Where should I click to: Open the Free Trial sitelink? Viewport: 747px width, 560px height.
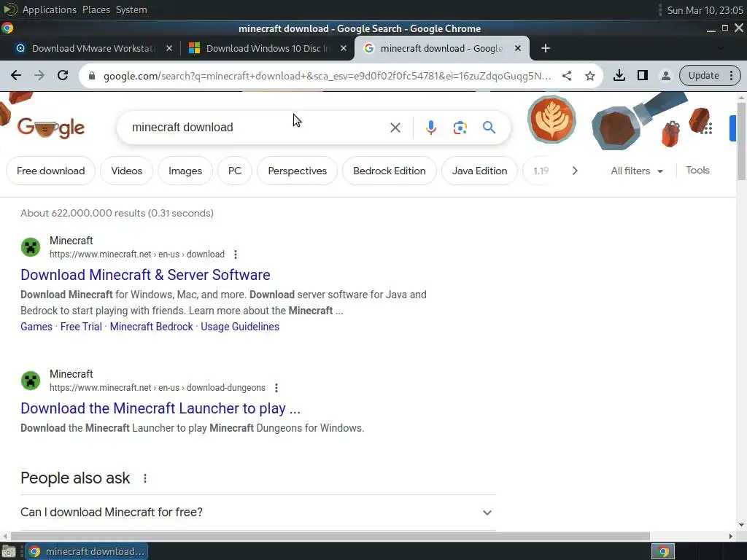click(x=81, y=327)
